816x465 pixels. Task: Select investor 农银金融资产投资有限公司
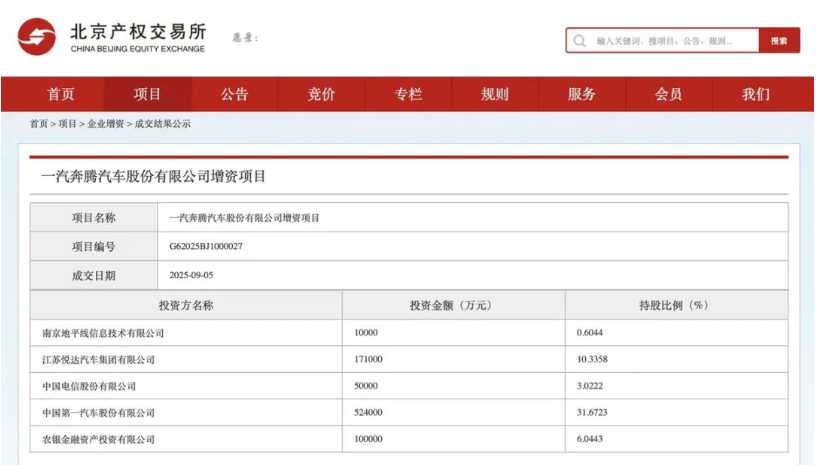tap(98, 439)
